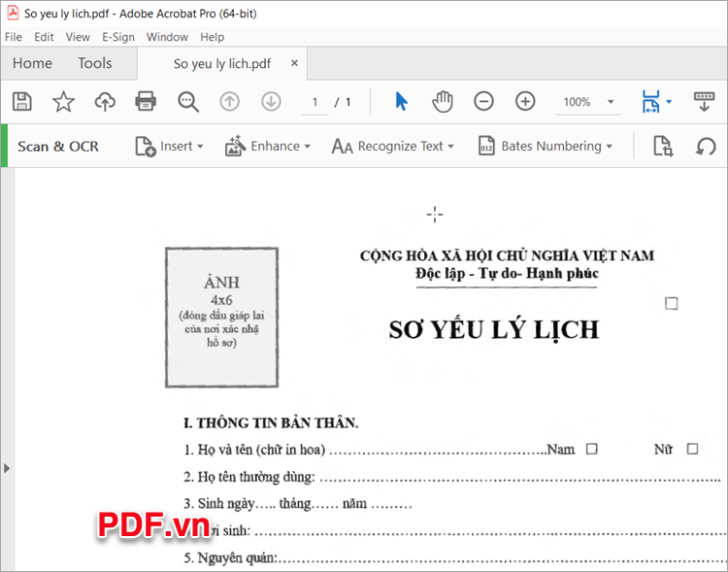This screenshot has height=572, width=728.
Task: Click the Save file icon
Action: 21,101
